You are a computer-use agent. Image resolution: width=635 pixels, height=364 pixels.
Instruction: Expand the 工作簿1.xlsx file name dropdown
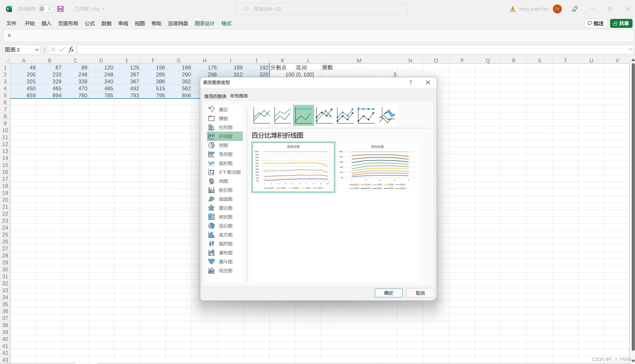103,9
